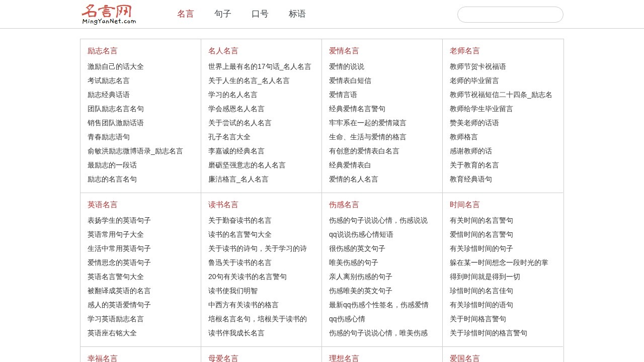644x362 pixels.
Task: Open the 英语名言警句大全 article
Action: (115, 277)
